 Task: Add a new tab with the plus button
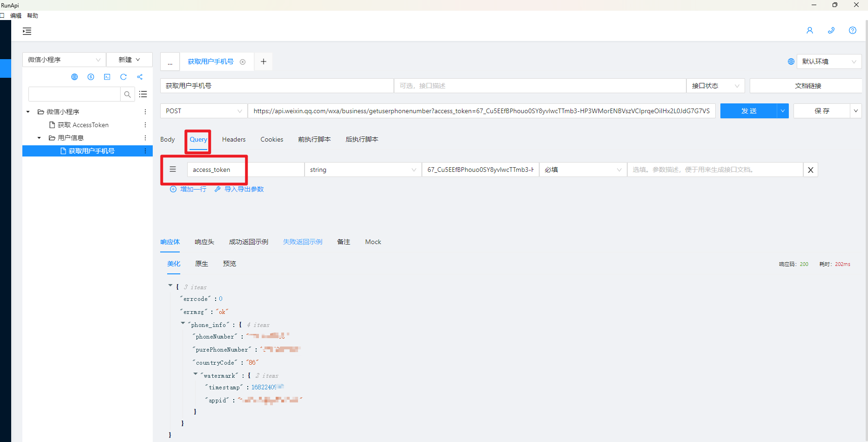[x=264, y=61]
